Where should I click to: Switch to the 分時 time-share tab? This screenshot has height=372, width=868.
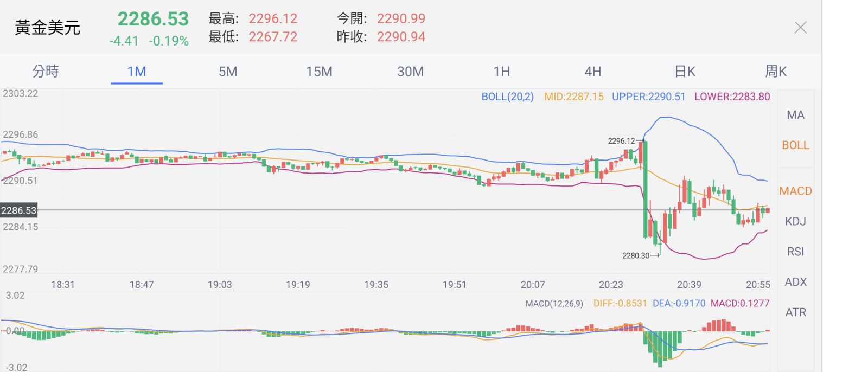46,72
